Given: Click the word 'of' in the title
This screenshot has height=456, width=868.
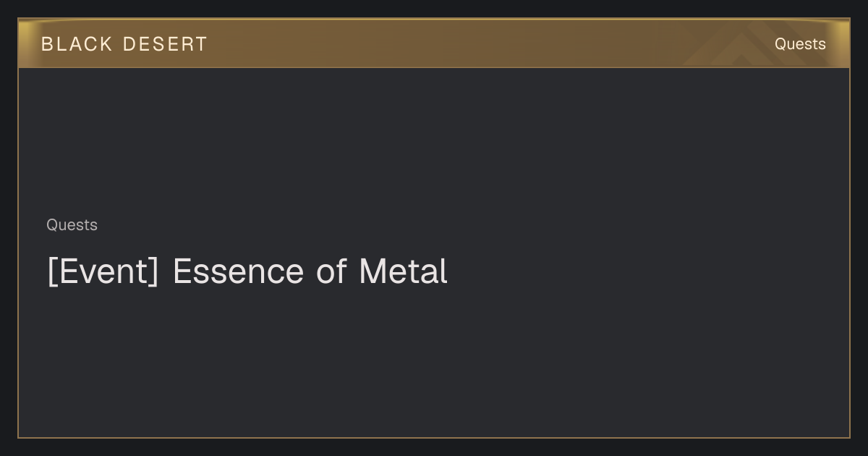Looking at the screenshot, I should coord(331,271).
